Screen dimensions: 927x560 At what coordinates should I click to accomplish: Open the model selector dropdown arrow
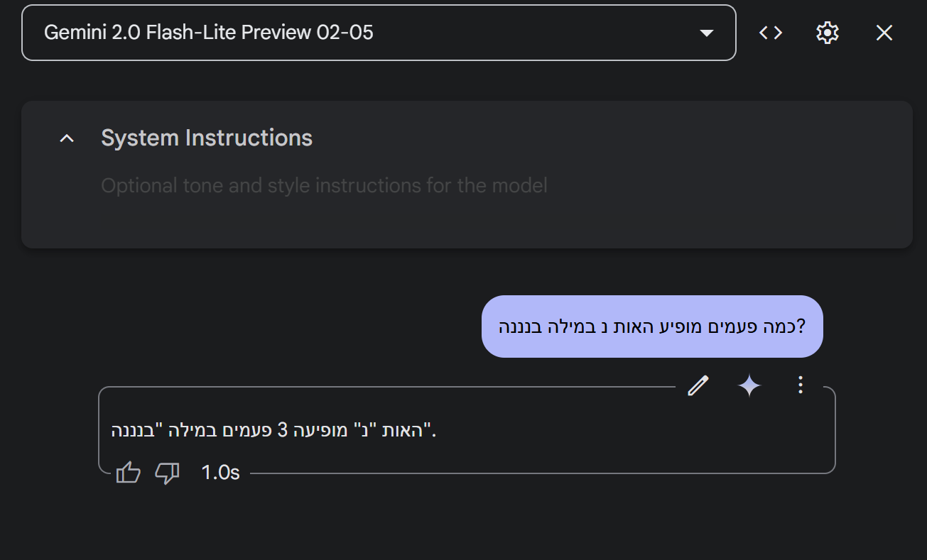coord(706,33)
